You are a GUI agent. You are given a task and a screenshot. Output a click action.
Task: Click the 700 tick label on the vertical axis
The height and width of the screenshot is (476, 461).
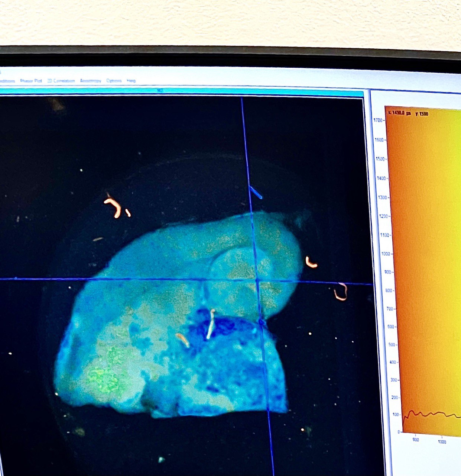(x=389, y=309)
